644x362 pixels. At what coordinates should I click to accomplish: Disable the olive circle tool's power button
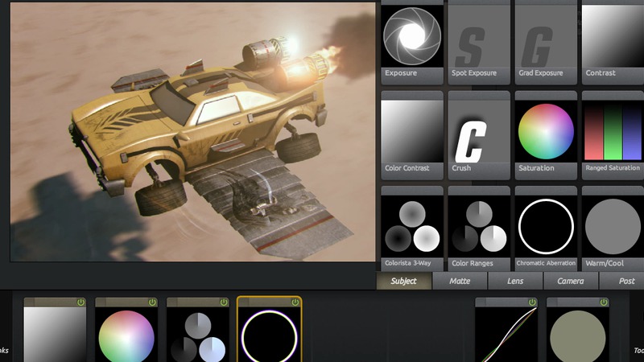(x=604, y=302)
